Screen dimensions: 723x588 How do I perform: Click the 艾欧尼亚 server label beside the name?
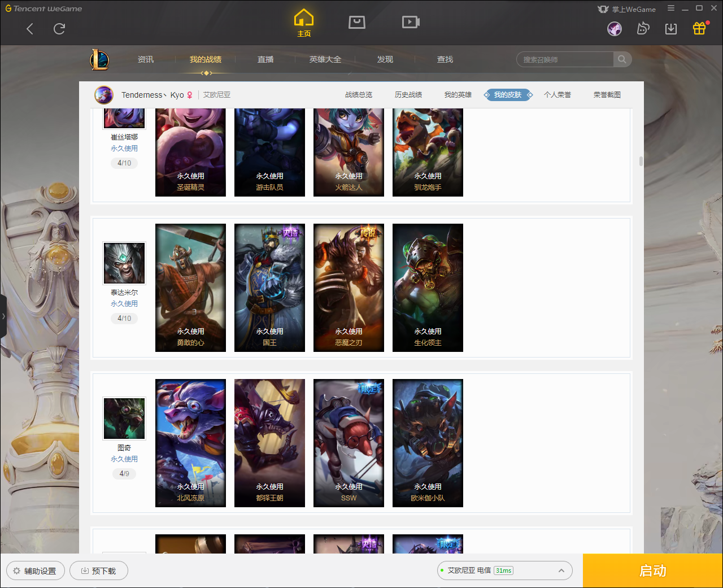point(217,95)
